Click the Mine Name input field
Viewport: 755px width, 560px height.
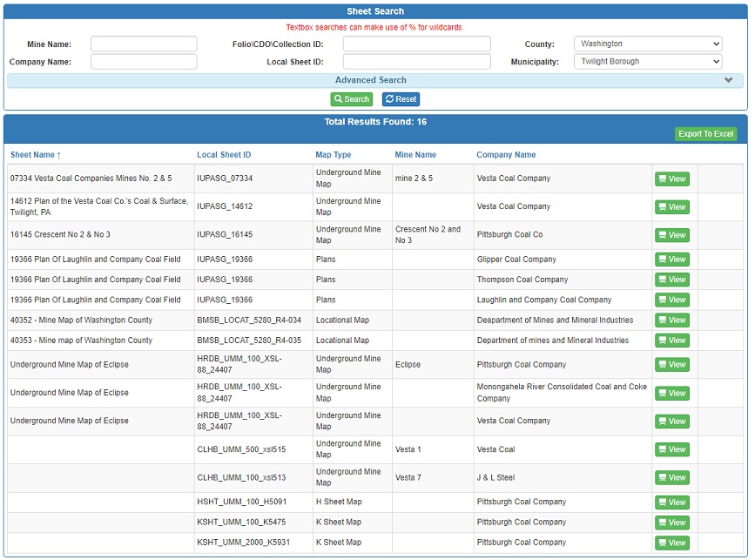pos(144,44)
